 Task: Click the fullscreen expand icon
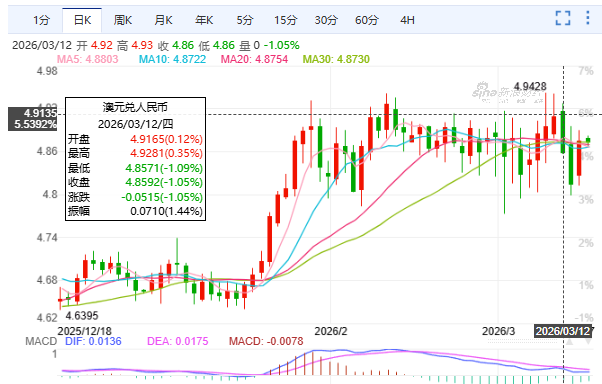tap(563, 18)
